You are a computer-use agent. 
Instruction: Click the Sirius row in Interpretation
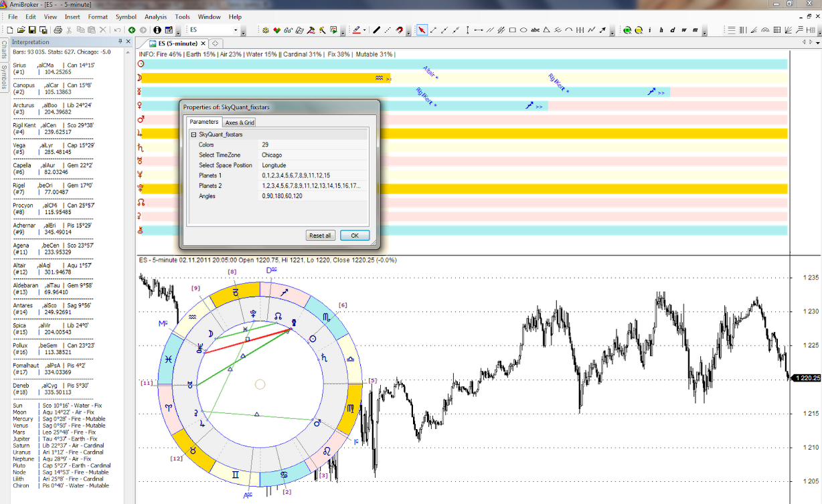coord(54,68)
